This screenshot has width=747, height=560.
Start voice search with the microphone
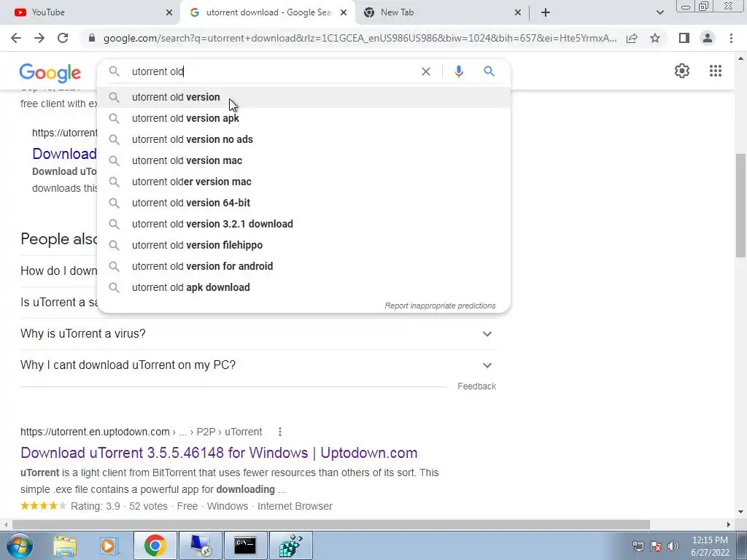(x=458, y=71)
